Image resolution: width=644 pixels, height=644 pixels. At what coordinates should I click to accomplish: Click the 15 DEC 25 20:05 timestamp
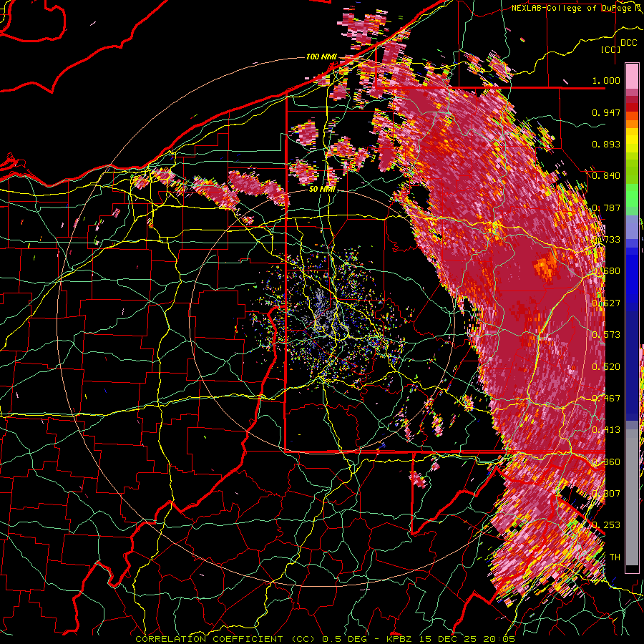468,639
